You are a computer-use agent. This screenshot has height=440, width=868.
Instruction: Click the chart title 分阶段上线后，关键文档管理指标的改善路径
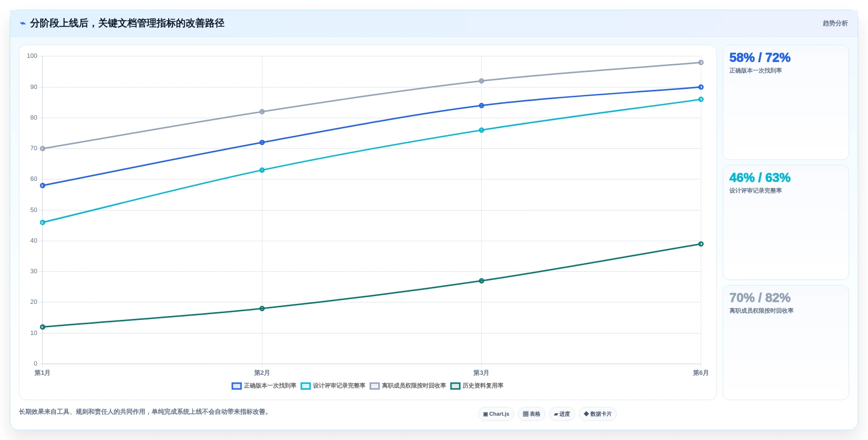pos(127,23)
